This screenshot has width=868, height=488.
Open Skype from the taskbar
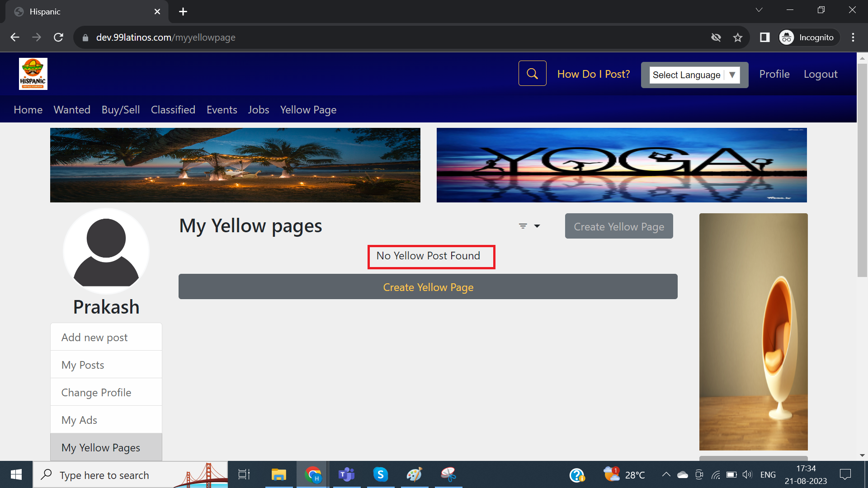coord(380,474)
